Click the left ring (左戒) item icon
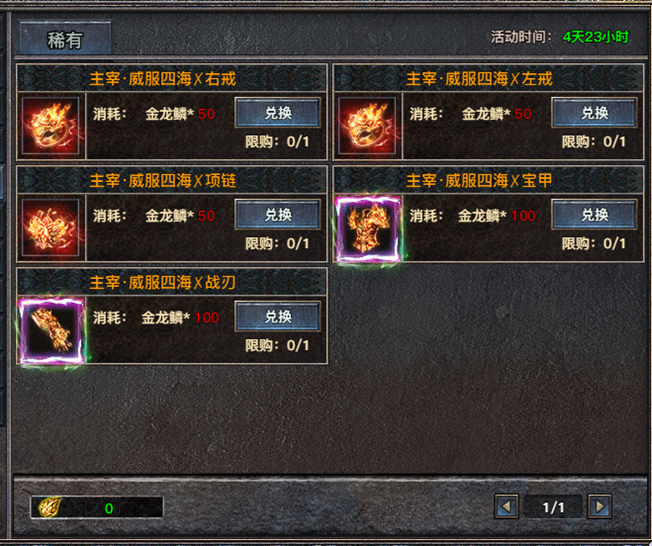Screen dimensions: 652x546 [367, 126]
